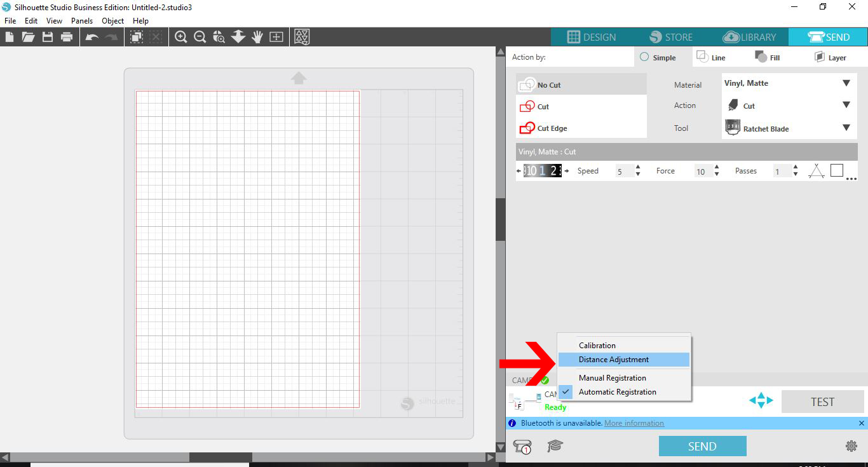Open a file with the folder icon
This screenshot has height=467, width=868.
tap(28, 37)
